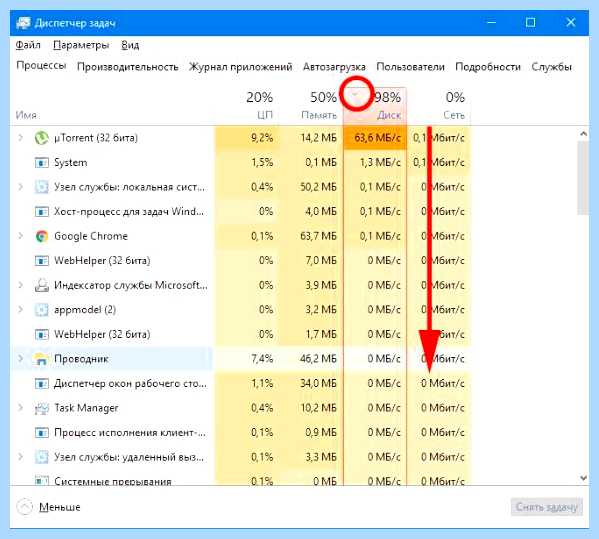Switch to the Журнал приложений tab
599x539 pixels.
click(x=241, y=67)
